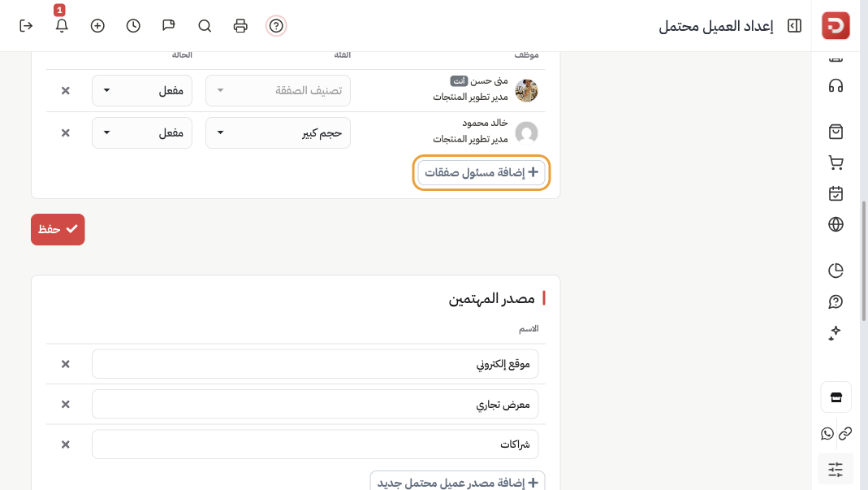Click the printer icon
The width and height of the screenshot is (868, 490).
[x=240, y=25]
